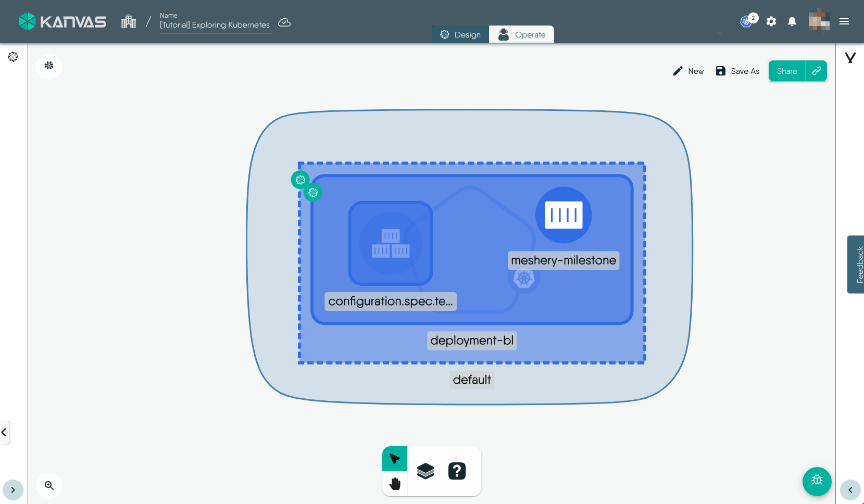Expand the bottom-left panel chevron
The width and height of the screenshot is (864, 504).
(x=13, y=490)
